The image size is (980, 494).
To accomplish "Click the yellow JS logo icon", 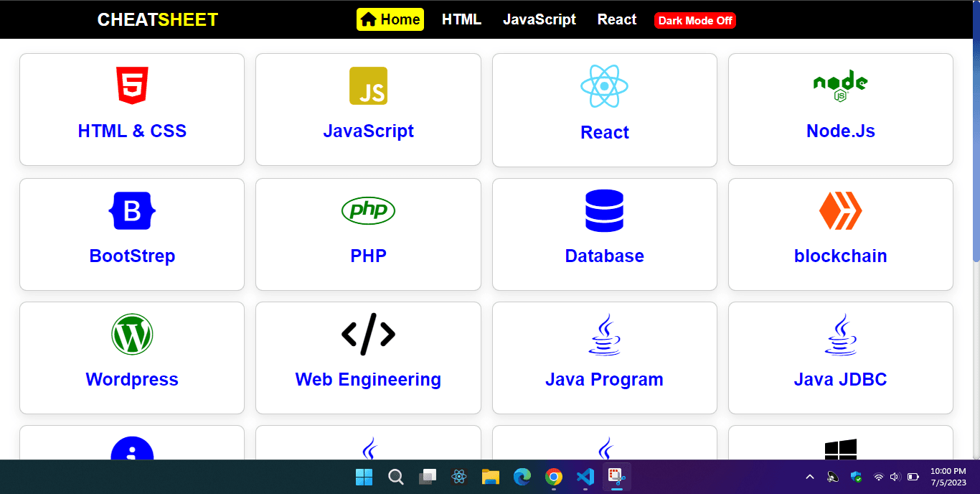I will point(368,86).
